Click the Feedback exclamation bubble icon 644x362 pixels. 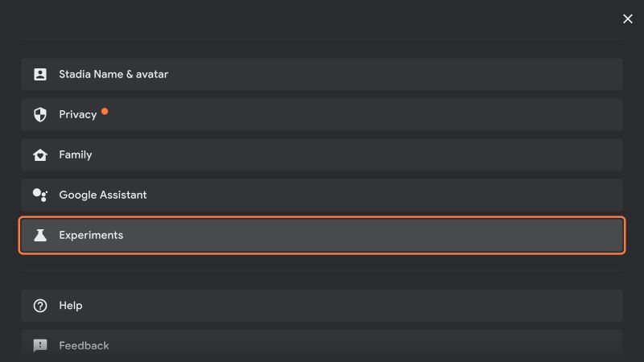39,346
